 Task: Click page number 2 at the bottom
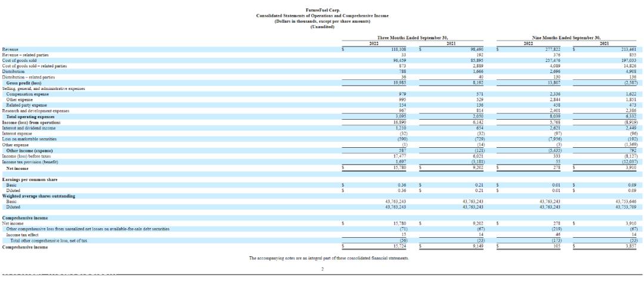point(323,269)
